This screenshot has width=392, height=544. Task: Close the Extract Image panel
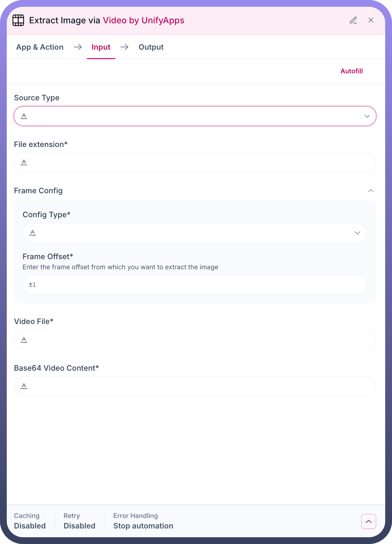coord(371,20)
